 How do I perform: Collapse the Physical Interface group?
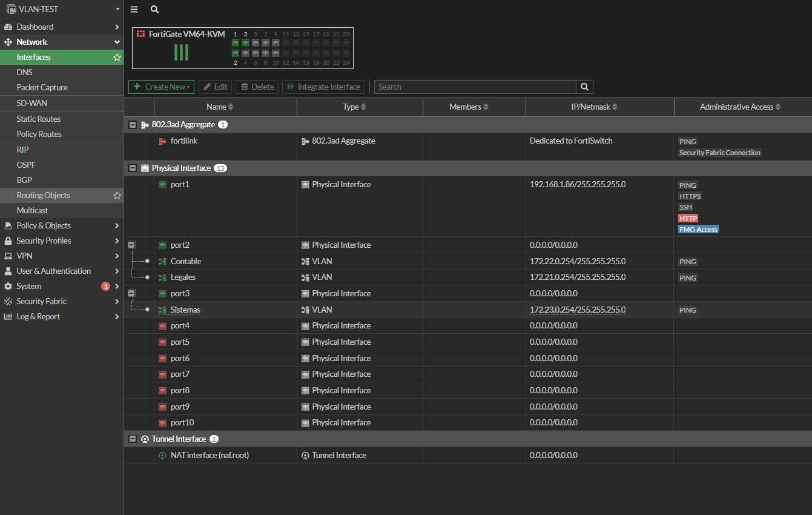point(133,168)
